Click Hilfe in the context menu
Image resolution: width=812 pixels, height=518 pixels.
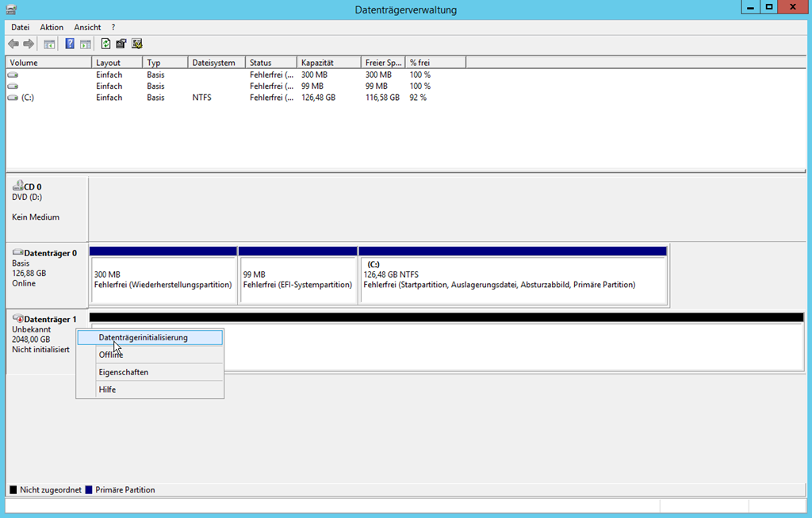[107, 389]
